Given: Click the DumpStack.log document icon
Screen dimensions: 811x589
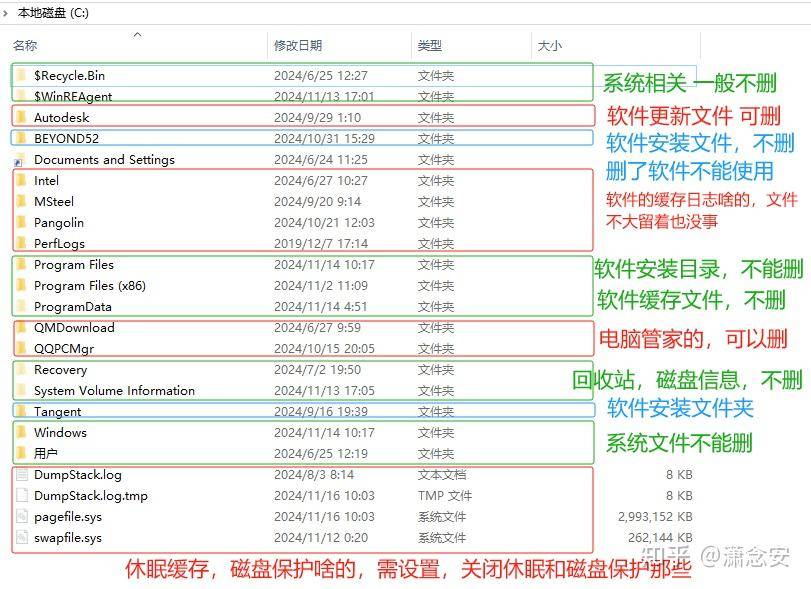Looking at the screenshot, I should 22,474.
